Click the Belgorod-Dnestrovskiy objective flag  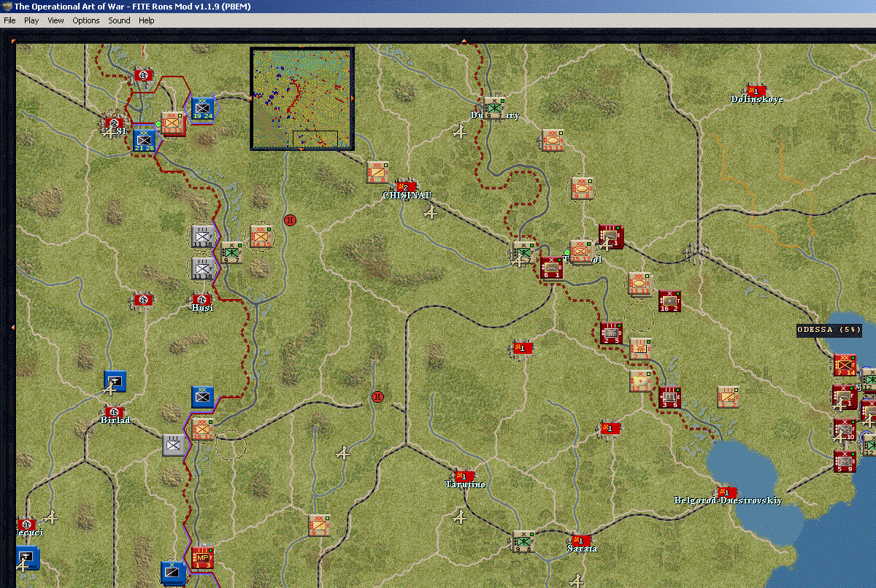[x=726, y=492]
